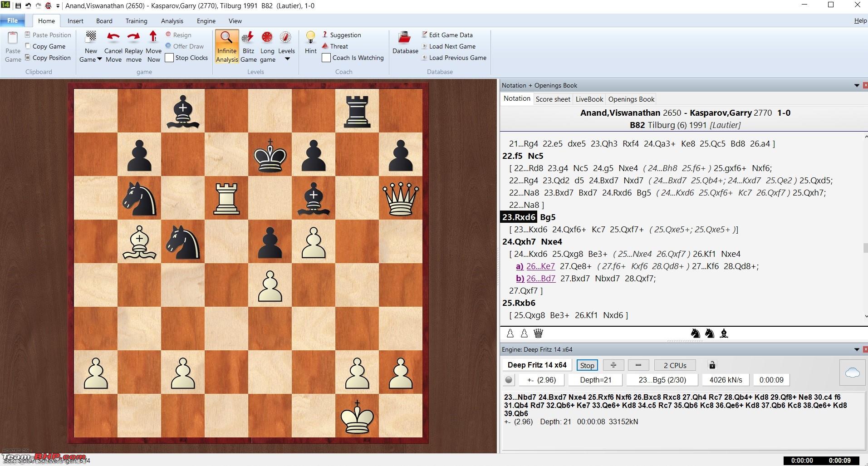Viewport: 868px width, 466px height.
Task: Switch to the Board ribbon tab
Action: coord(104,21)
